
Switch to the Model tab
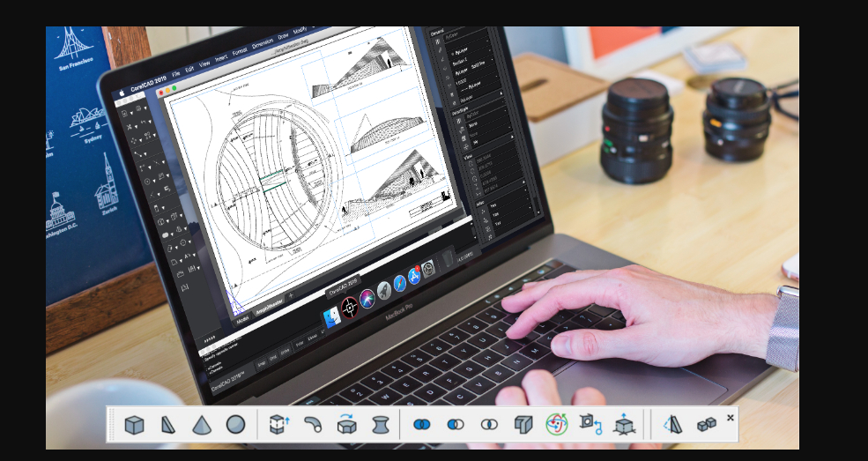[241, 322]
